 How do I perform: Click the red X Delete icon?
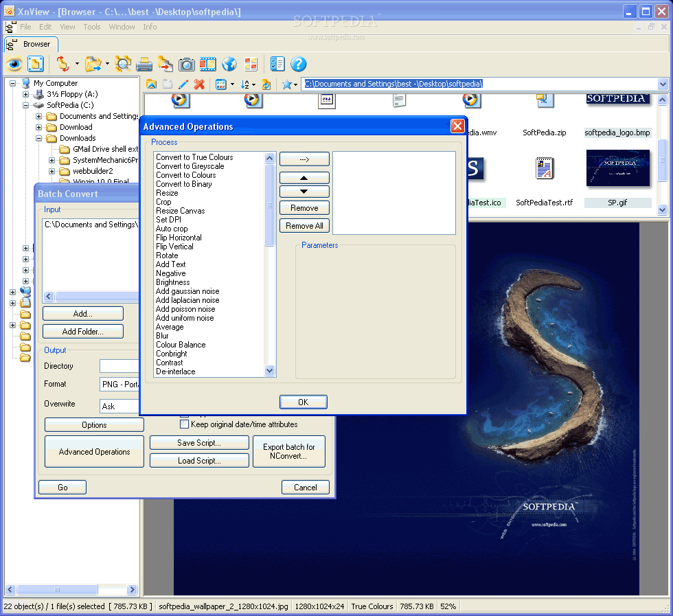point(198,84)
